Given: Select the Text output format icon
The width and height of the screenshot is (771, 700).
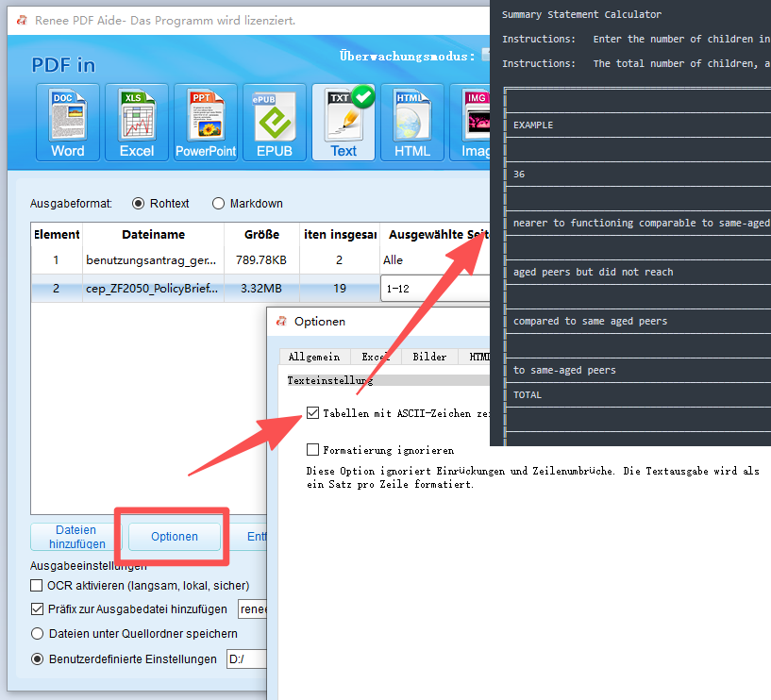Looking at the screenshot, I should click(x=344, y=123).
